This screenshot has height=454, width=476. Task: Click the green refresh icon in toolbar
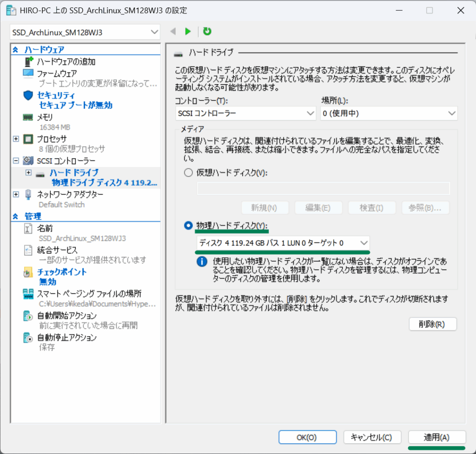click(207, 31)
